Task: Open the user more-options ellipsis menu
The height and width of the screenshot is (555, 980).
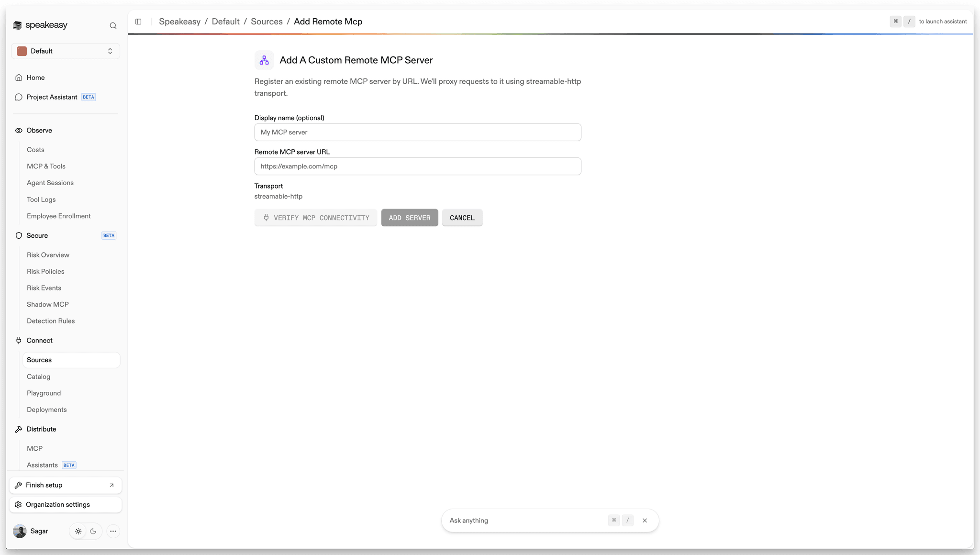Action: point(113,531)
